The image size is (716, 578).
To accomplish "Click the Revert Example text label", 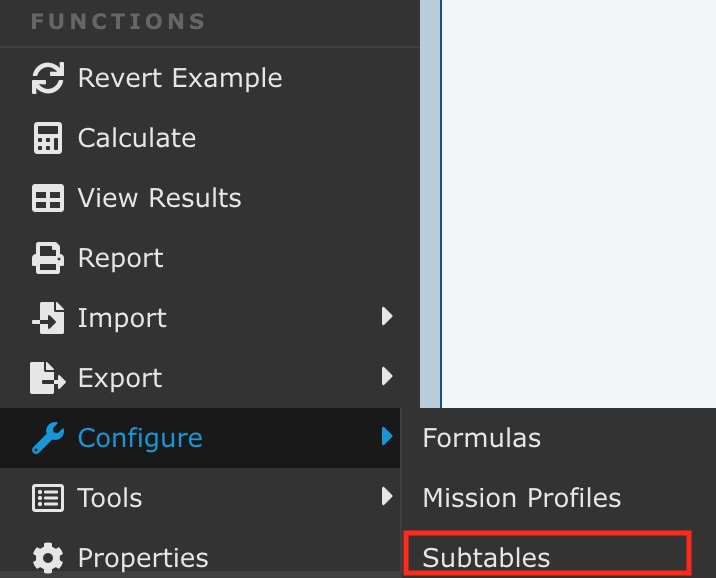I will tap(180, 78).
